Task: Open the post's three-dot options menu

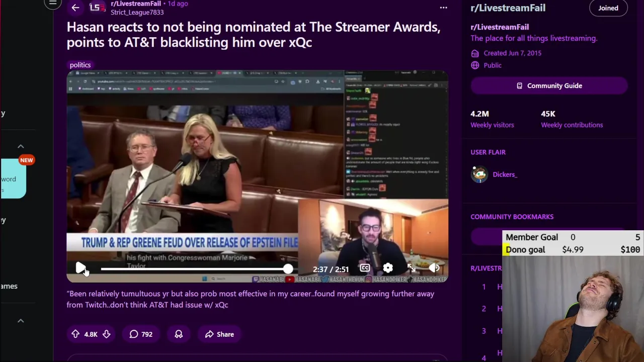Action: point(443,8)
